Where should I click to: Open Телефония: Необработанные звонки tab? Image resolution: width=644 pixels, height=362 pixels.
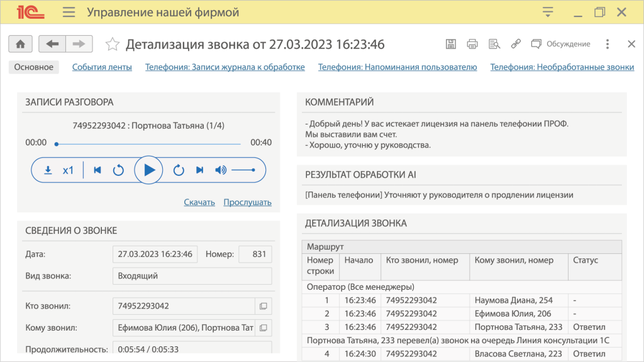click(x=562, y=67)
